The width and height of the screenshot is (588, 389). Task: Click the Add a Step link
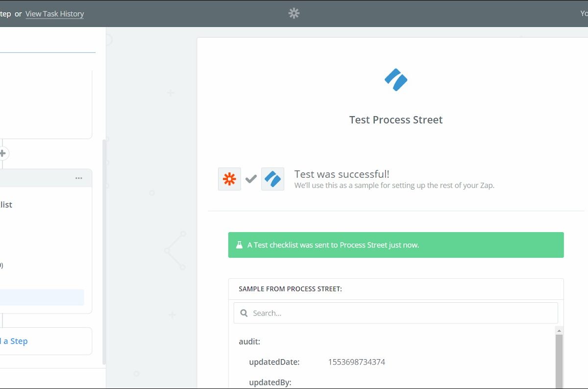click(15, 341)
